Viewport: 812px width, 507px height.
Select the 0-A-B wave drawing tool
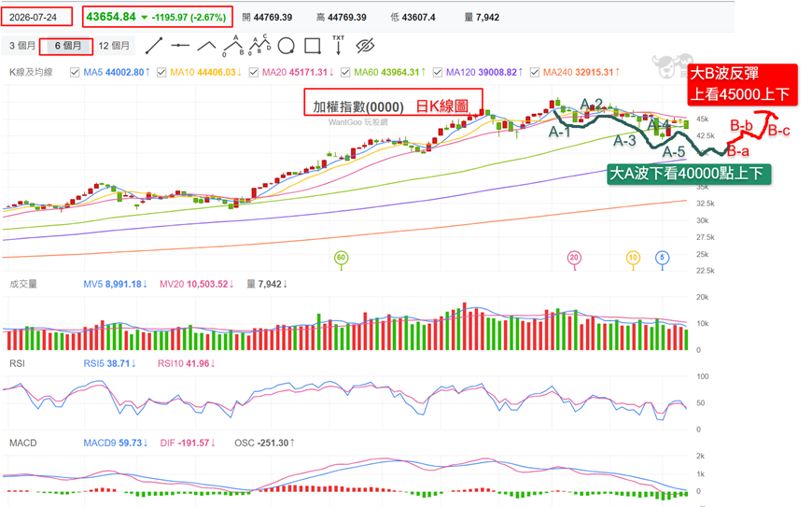[x=233, y=46]
